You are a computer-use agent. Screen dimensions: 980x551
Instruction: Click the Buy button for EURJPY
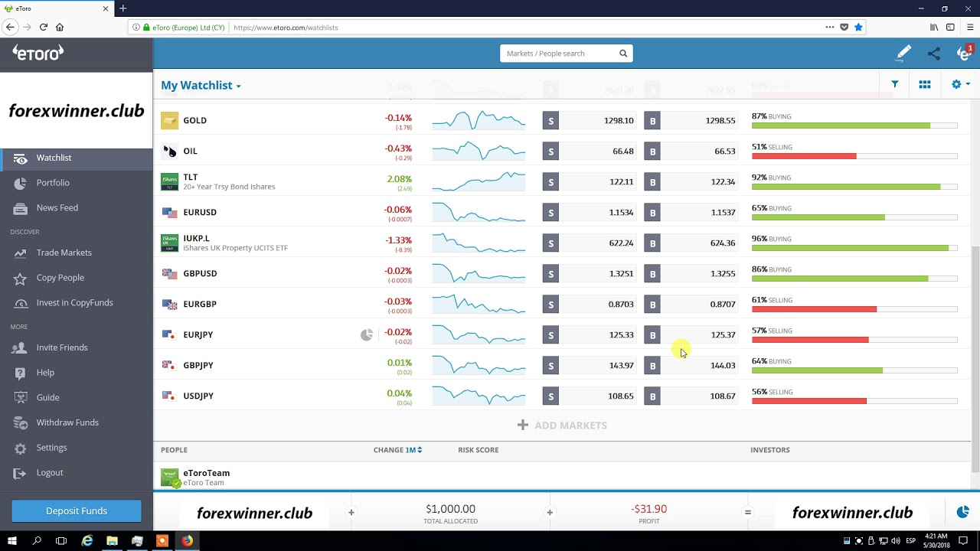tap(652, 335)
